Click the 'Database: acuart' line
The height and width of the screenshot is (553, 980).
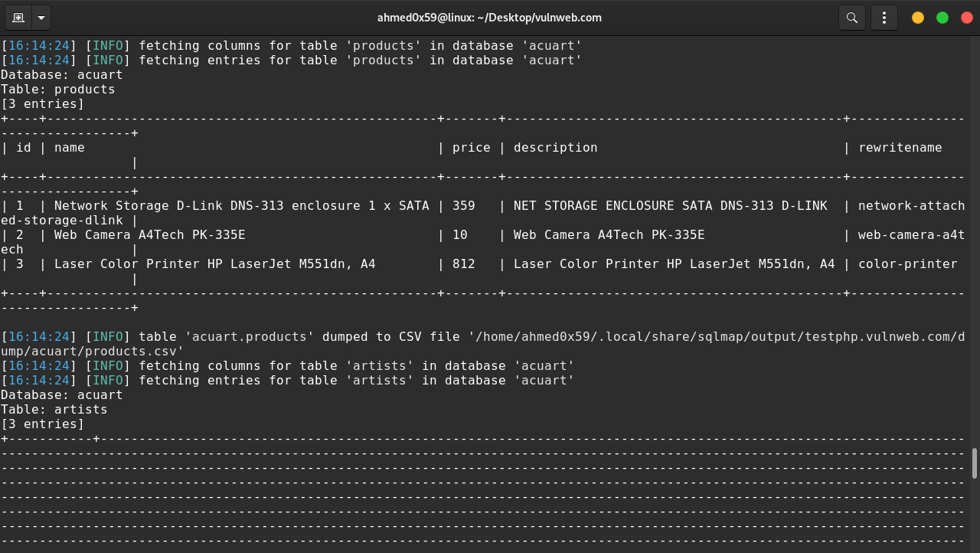[62, 74]
